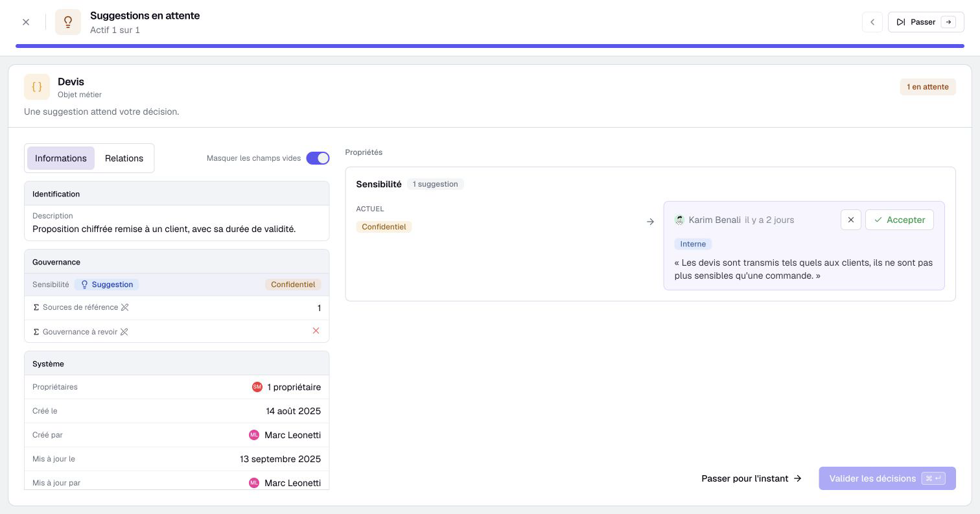Viewport: 980px width, 514px height.
Task: Click the Sensibilité property heading
Action: click(x=379, y=184)
